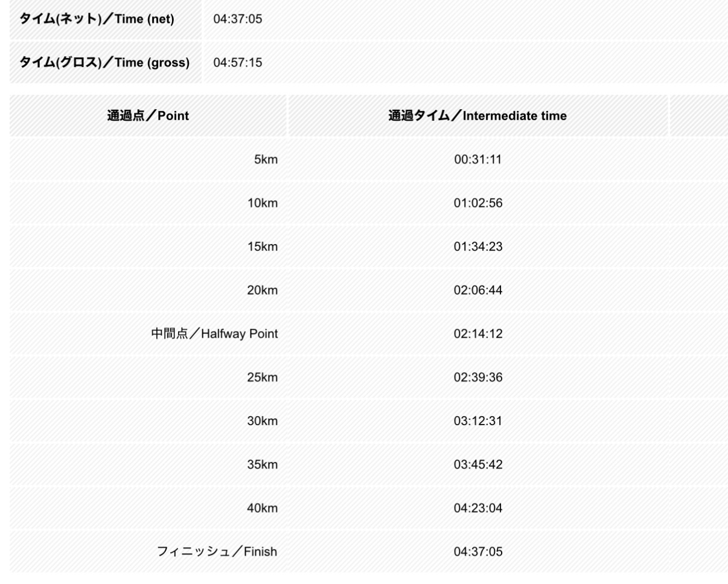
Task: Click the Point column header
Action: [148, 116]
